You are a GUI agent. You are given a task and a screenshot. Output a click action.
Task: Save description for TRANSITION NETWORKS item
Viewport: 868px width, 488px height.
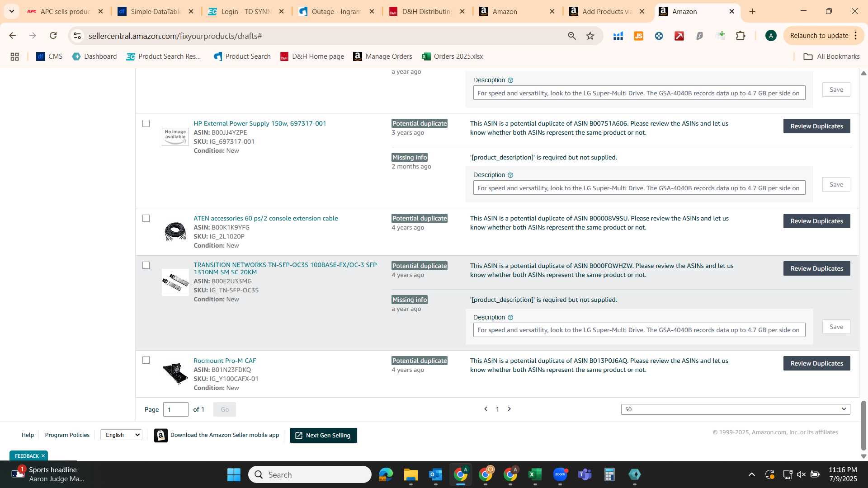pos(836,327)
